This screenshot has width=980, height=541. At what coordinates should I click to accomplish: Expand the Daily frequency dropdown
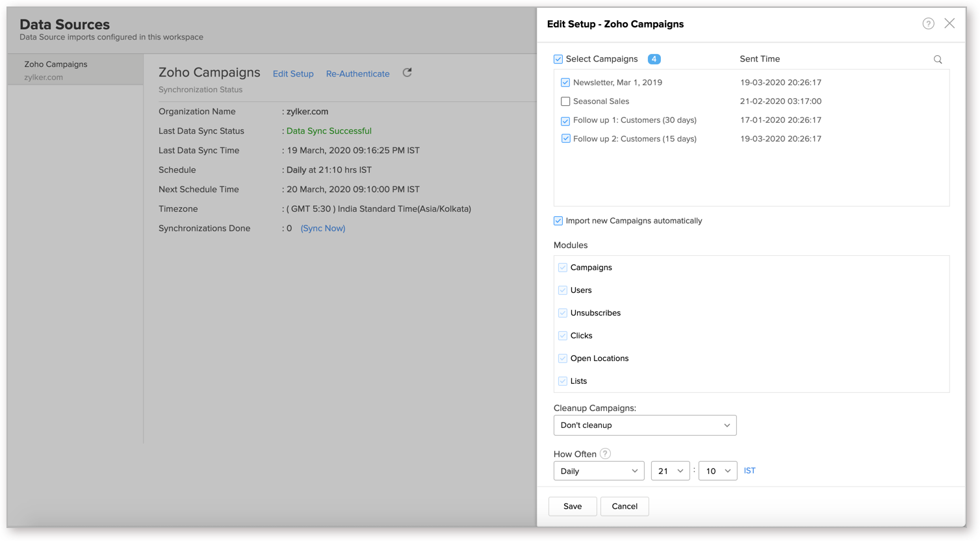click(x=599, y=471)
